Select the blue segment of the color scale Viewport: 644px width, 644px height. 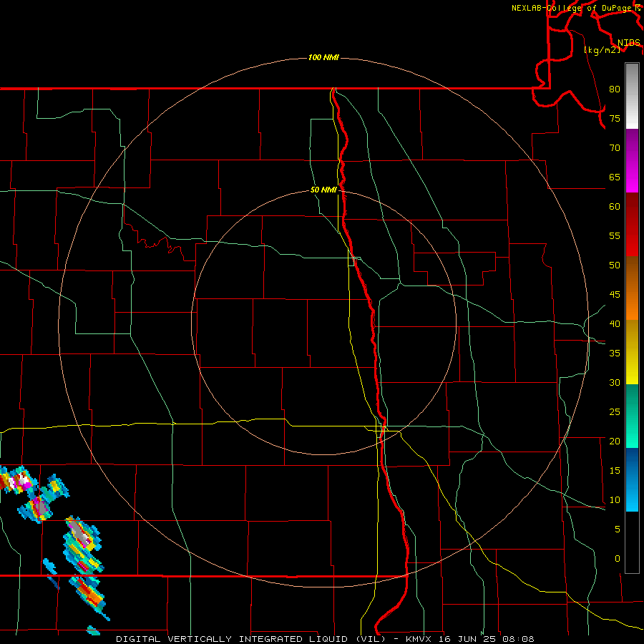632,479
